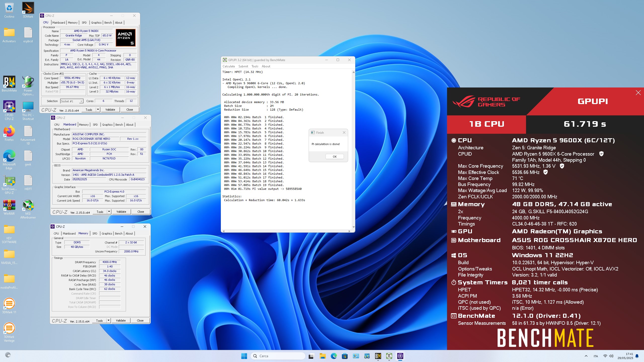
Task: Open This PC shortcut on desktop
Action: tap(28, 110)
